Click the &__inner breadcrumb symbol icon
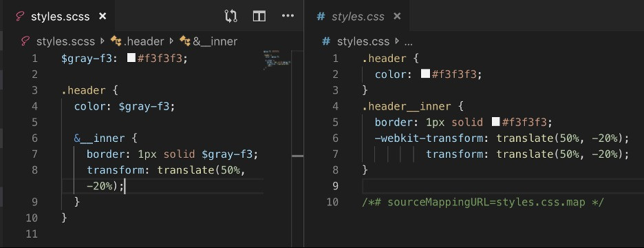This screenshot has height=248, width=644. [185, 41]
